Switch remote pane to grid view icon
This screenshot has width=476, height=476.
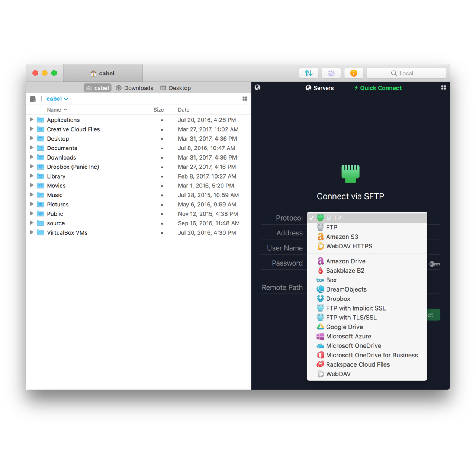[443, 87]
